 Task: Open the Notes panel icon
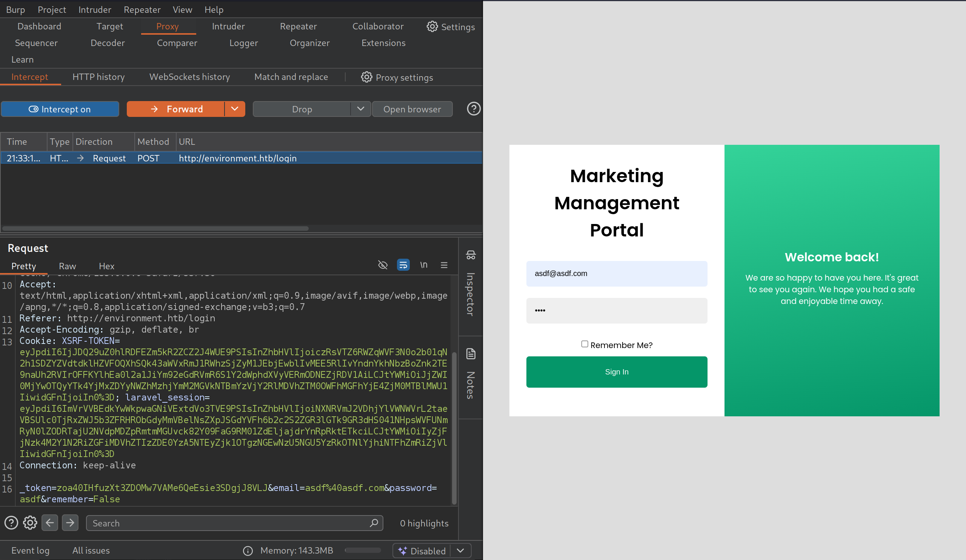click(x=471, y=354)
